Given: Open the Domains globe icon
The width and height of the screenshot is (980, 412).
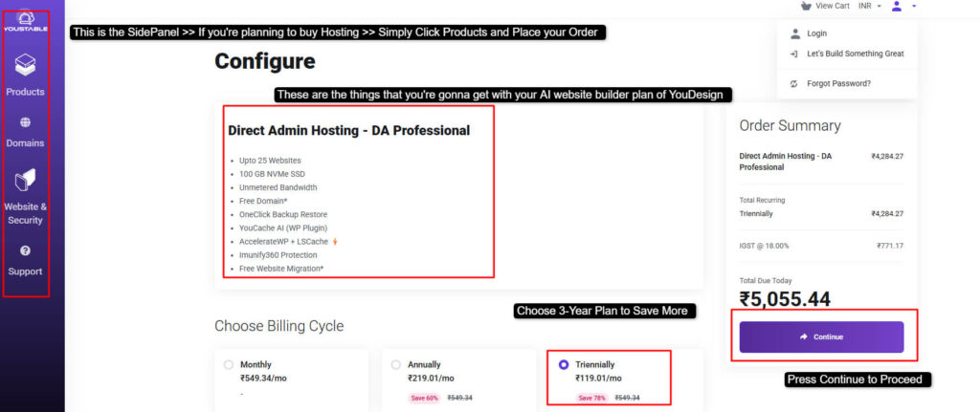Looking at the screenshot, I should tap(25, 122).
